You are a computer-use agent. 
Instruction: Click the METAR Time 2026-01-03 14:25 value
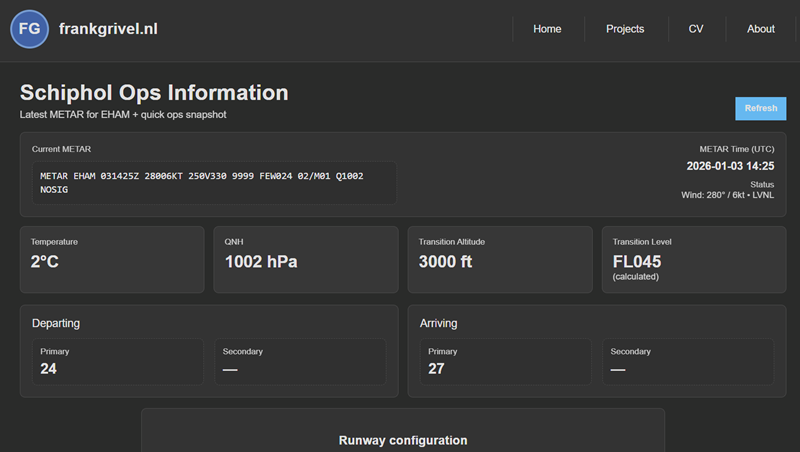coord(730,166)
